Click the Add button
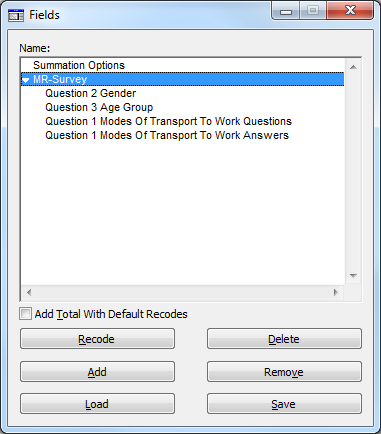The image size is (381, 434). pyautogui.click(x=97, y=372)
